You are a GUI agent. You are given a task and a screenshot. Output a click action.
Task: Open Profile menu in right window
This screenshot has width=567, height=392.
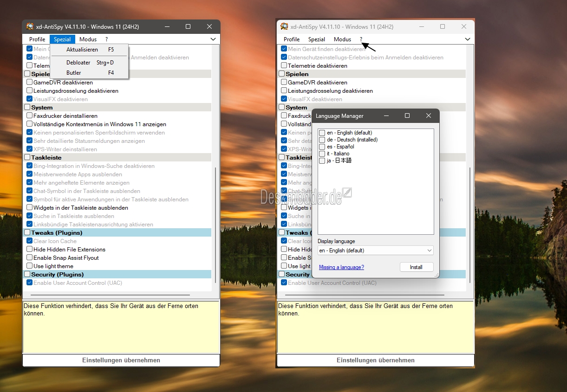[292, 39]
